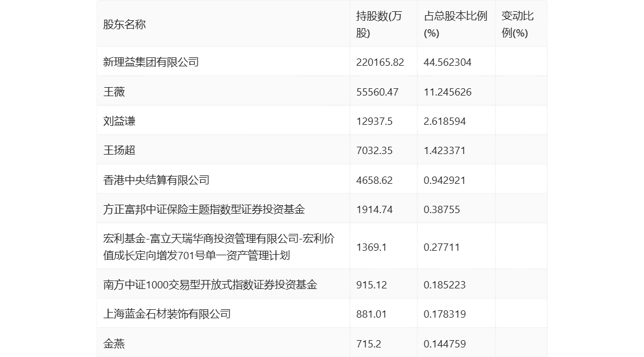Select 香港中央结算有限公司 shareholder name
Viewport: 644px width, 357px height.
157,180
